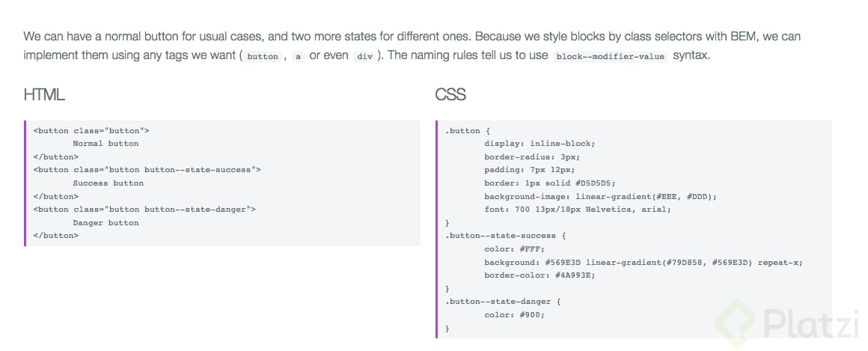868x351 pixels.
Task: Click the inline "a" code tag
Action: [298, 56]
